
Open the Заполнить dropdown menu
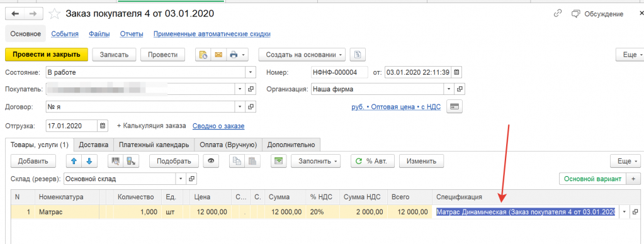tap(316, 161)
